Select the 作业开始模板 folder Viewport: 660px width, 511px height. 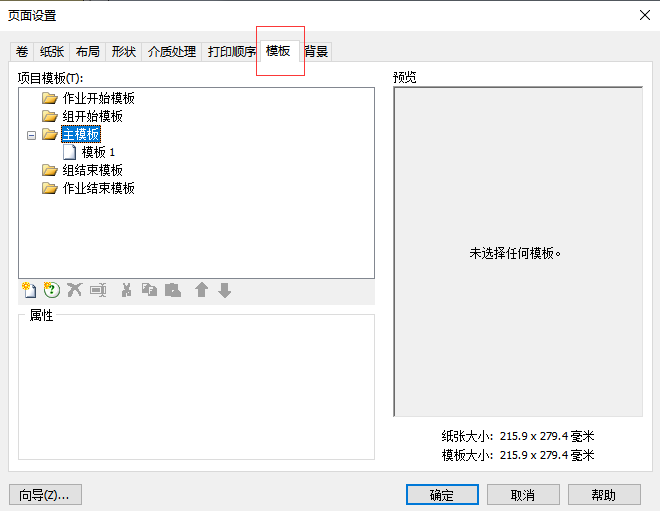[98, 98]
